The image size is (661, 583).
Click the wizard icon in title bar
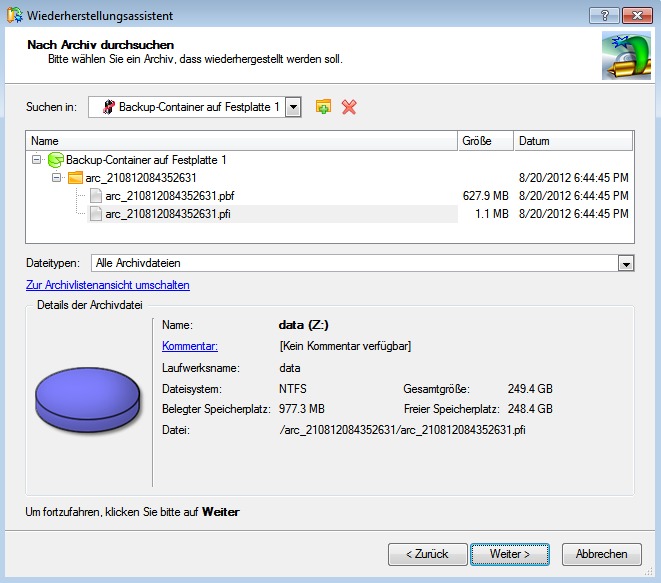(x=14, y=15)
